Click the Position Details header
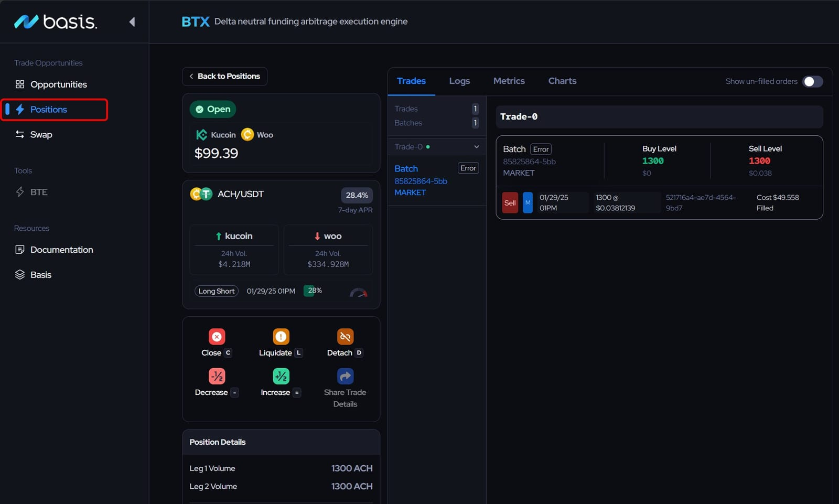The width and height of the screenshot is (839, 504). pos(281,442)
